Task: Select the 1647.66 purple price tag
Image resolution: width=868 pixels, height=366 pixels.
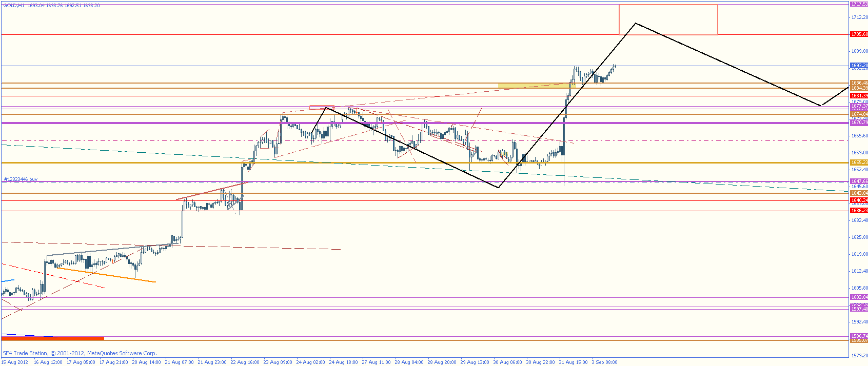Action: point(859,181)
